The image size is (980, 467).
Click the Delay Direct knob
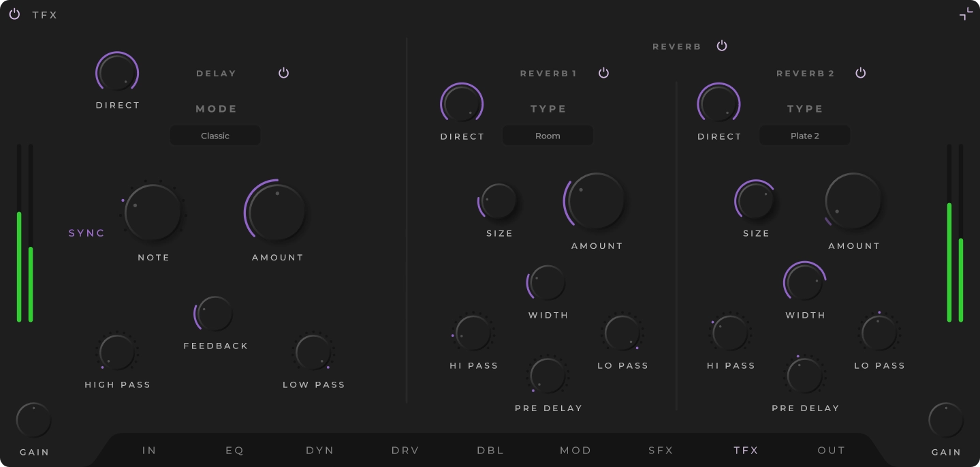pos(117,73)
